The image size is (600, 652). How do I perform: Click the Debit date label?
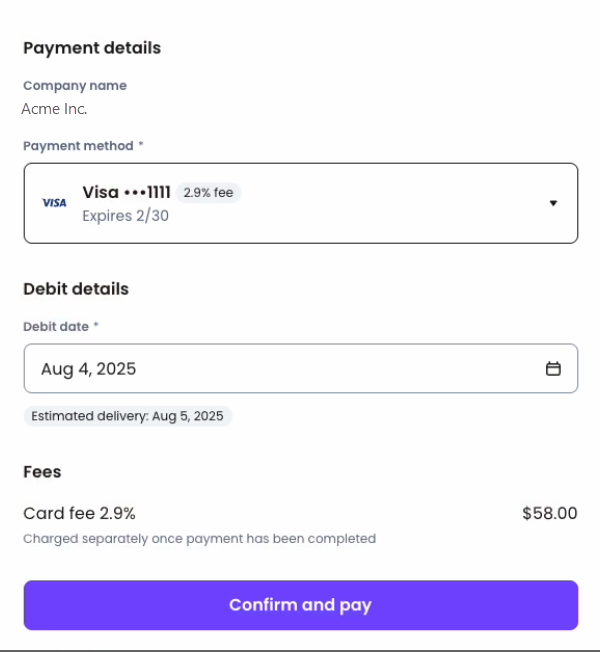pyautogui.click(x=57, y=326)
